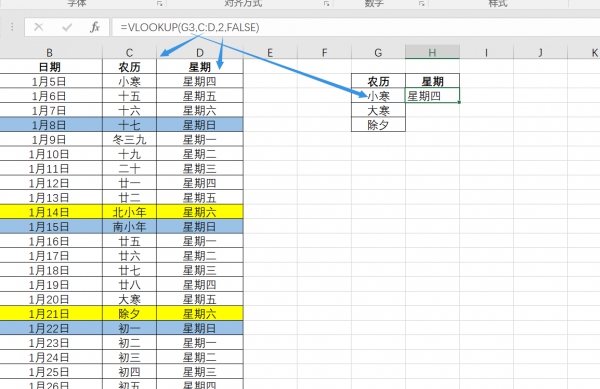Open the alignment group dialog launcher
This screenshot has height=389, width=600.
tap(326, 3)
